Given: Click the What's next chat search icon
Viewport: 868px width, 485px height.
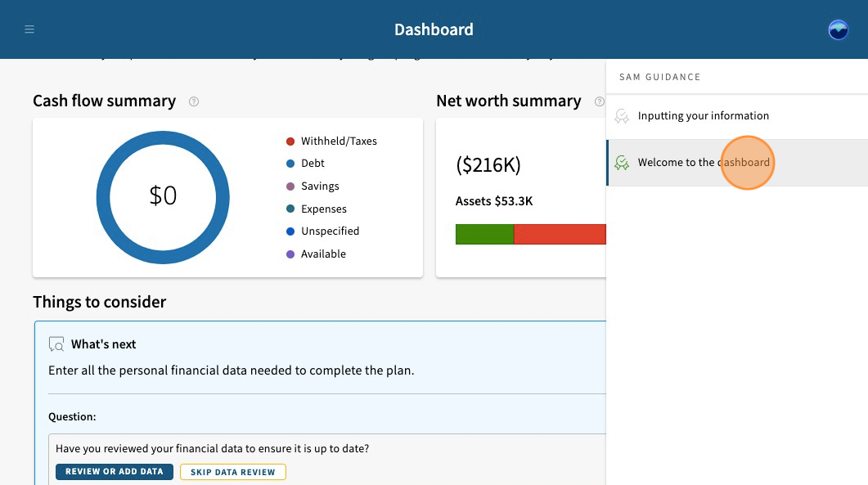Looking at the screenshot, I should pyautogui.click(x=56, y=344).
